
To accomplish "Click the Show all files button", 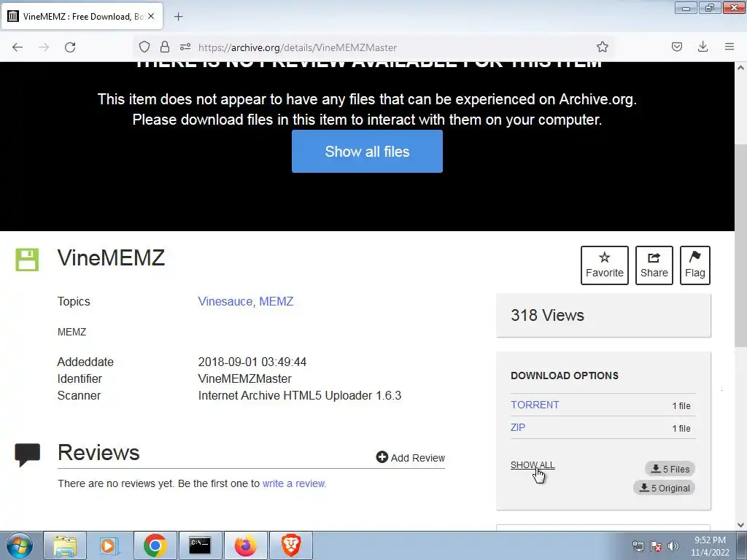I will click(x=367, y=152).
